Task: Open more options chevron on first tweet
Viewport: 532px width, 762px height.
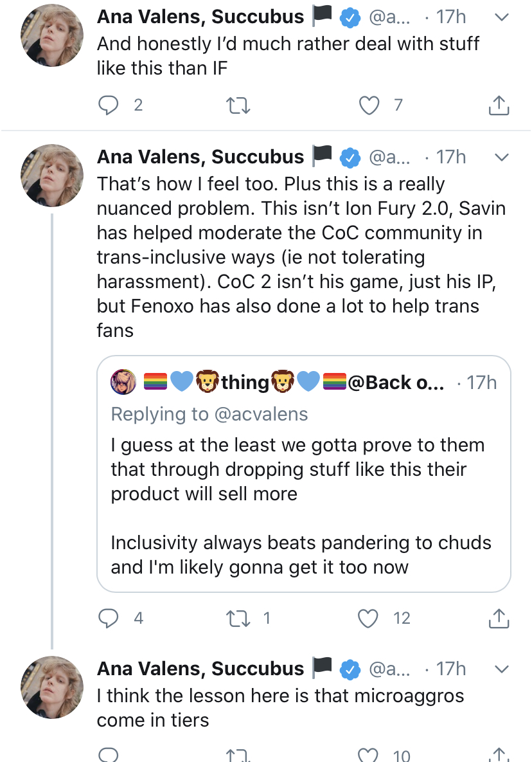Action: pyautogui.click(x=502, y=17)
